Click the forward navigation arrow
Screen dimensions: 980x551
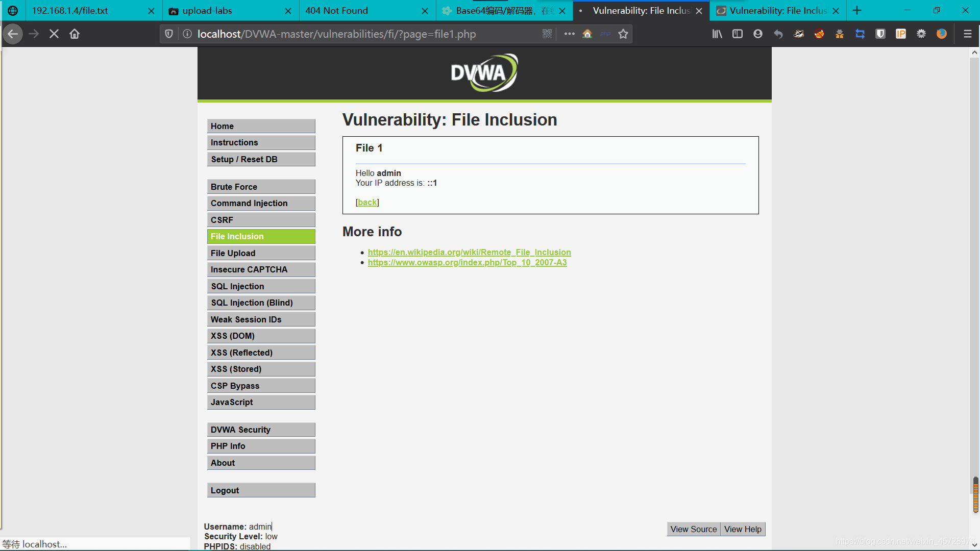click(34, 34)
